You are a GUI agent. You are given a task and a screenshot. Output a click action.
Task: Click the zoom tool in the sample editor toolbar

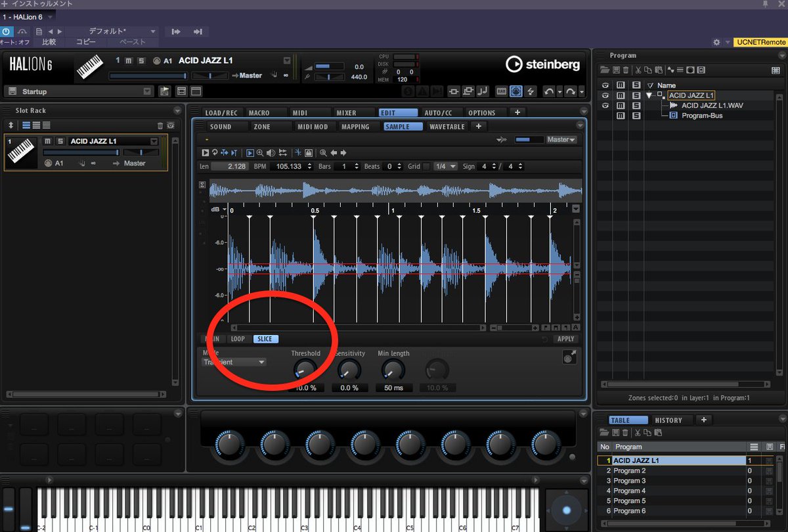[260, 152]
